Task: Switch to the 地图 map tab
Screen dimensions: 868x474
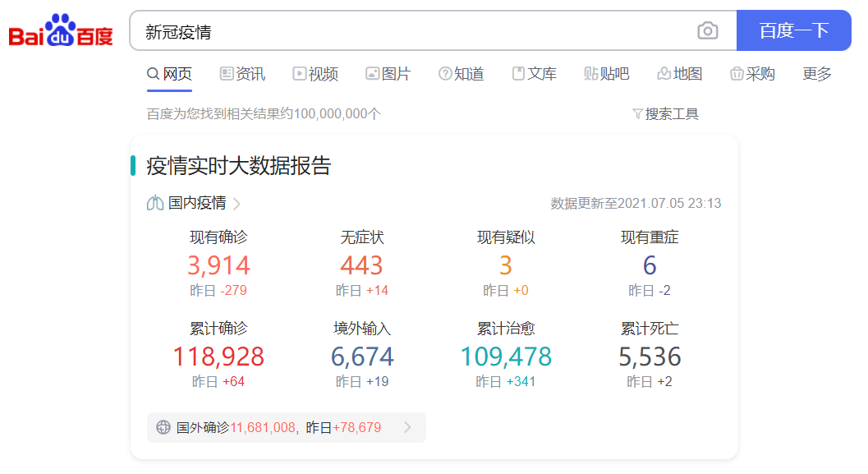Action: (679, 74)
